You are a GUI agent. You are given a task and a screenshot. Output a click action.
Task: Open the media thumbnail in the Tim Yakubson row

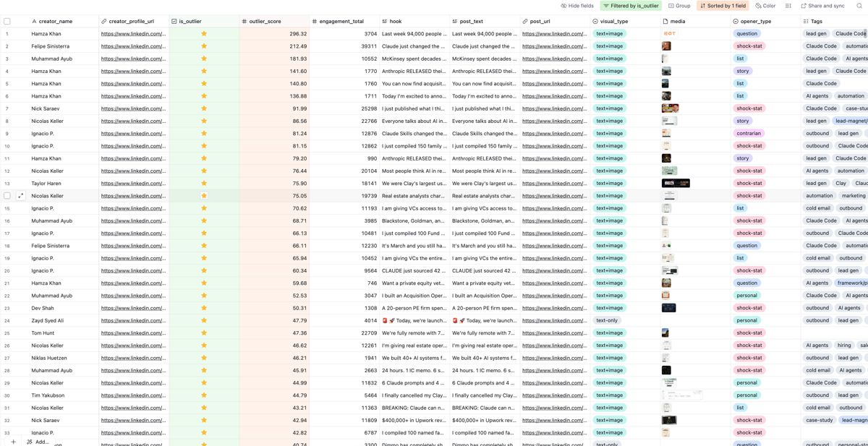point(682,395)
